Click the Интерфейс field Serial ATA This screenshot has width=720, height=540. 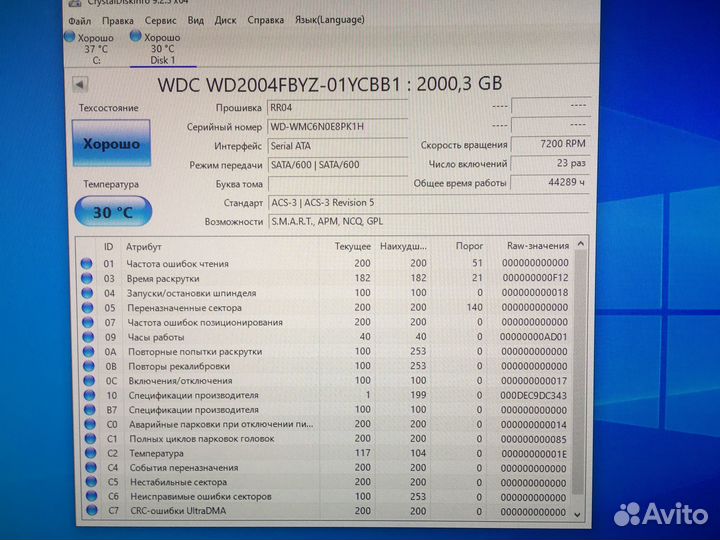[338, 146]
